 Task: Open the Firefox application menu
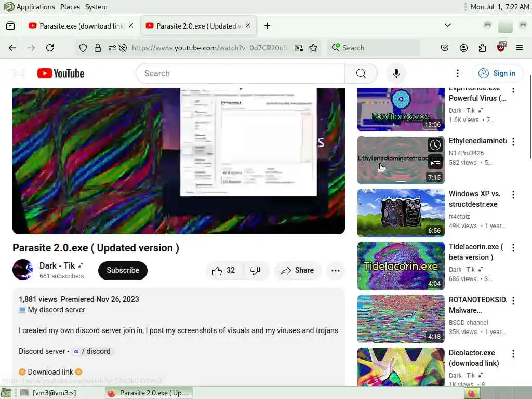(519, 48)
